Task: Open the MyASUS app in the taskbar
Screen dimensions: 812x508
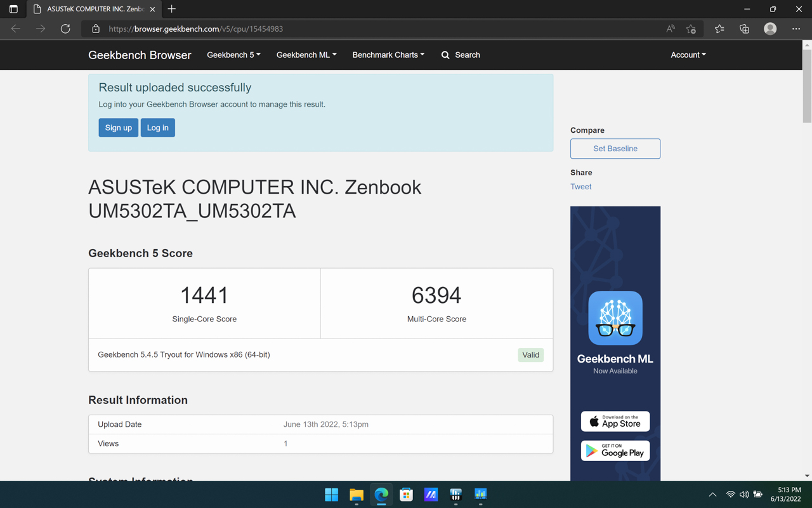Action: [431, 494]
